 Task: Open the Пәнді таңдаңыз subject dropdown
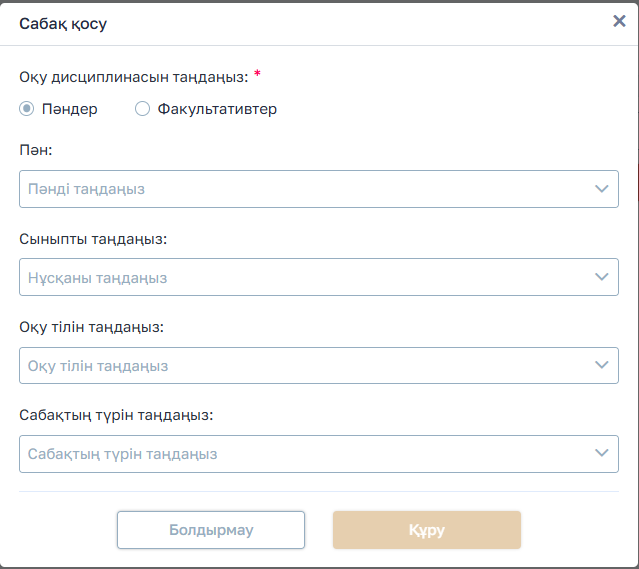[x=300, y=189]
